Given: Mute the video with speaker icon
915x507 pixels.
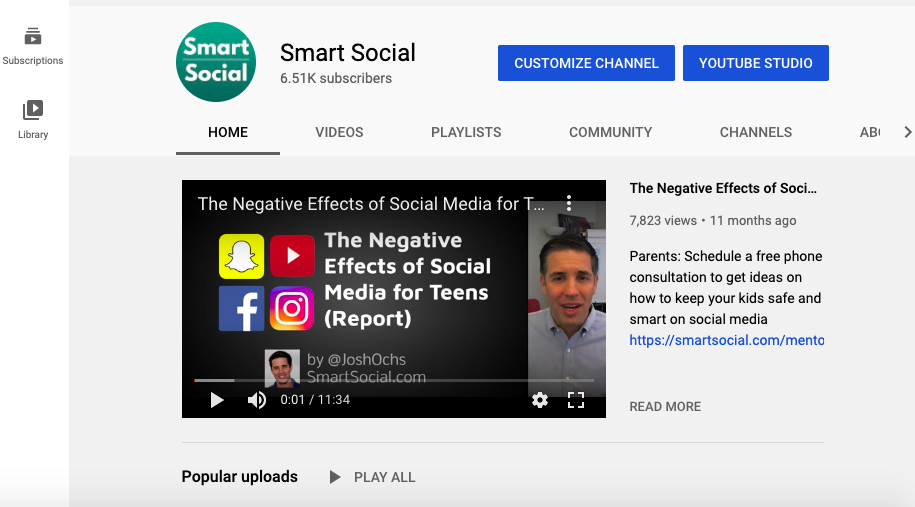Looking at the screenshot, I should click(257, 400).
